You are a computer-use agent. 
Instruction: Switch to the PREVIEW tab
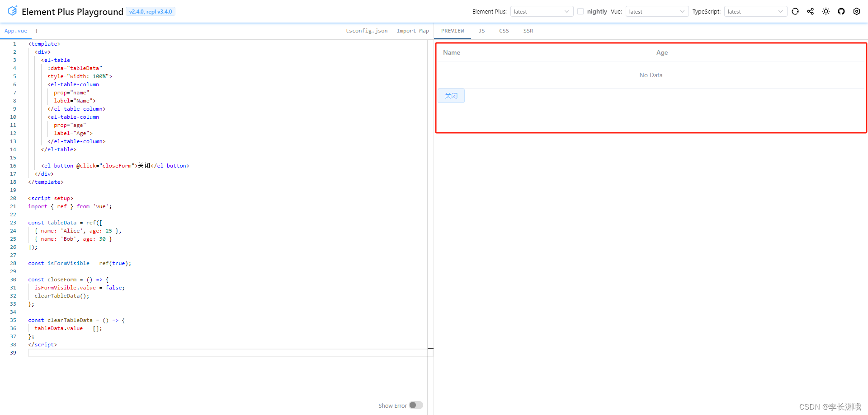point(453,31)
